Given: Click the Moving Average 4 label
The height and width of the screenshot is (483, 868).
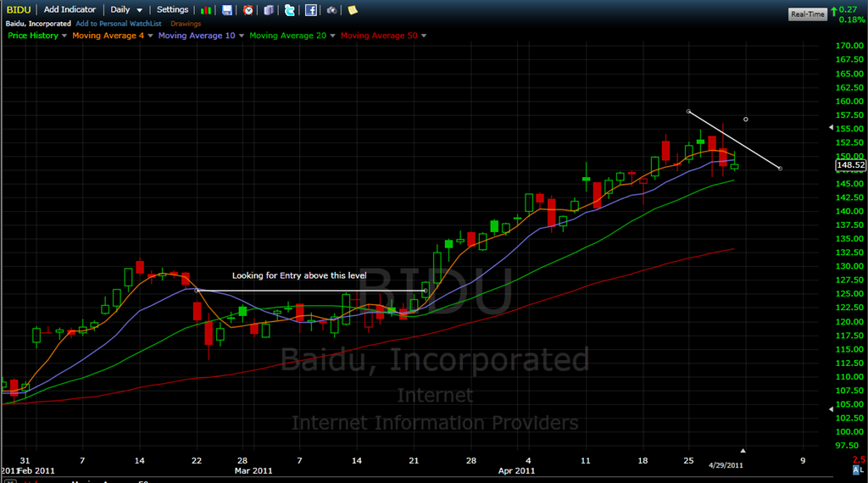Looking at the screenshot, I should (108, 36).
